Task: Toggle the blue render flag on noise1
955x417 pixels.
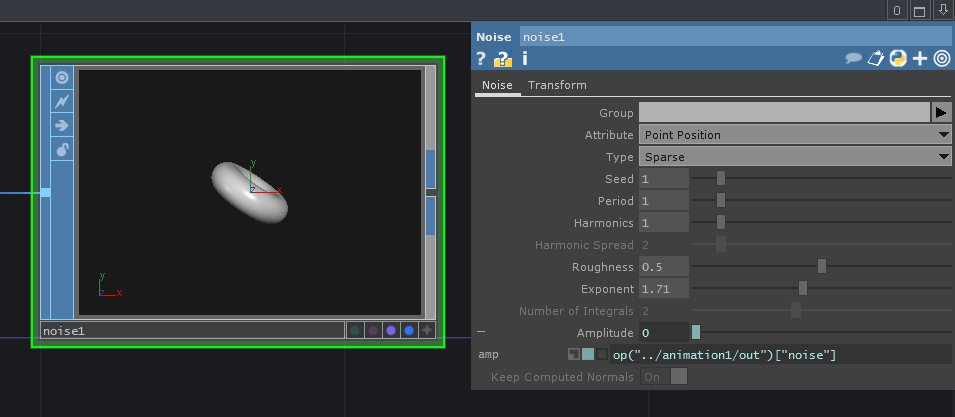Action: click(x=408, y=331)
